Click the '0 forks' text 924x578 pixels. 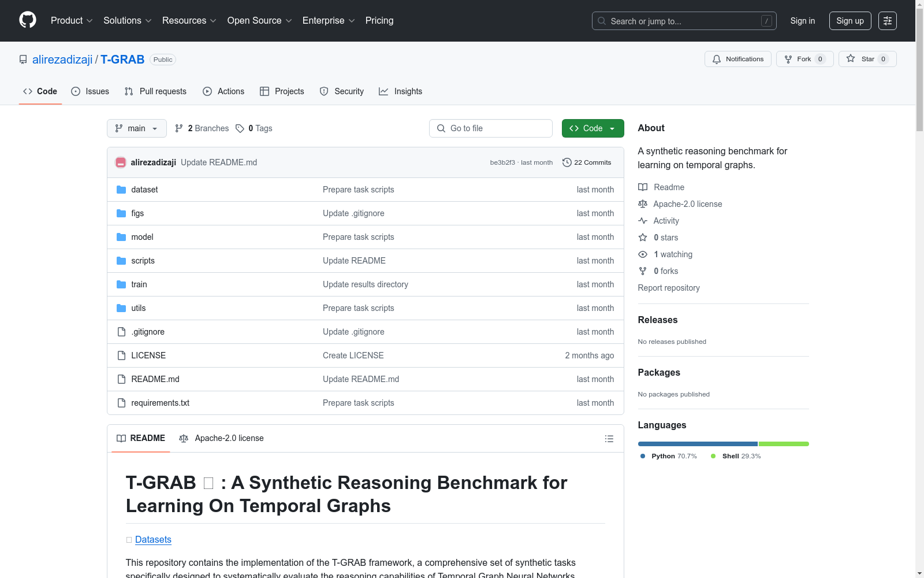666,271
